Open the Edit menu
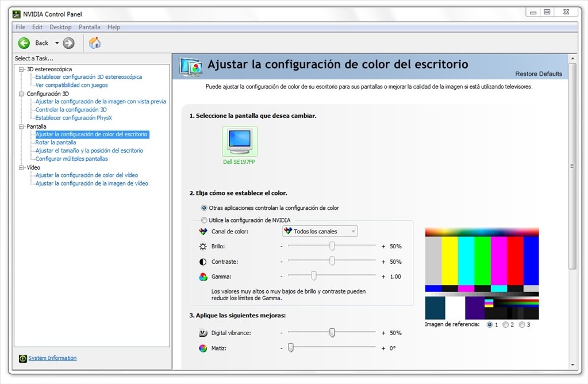Image resolution: width=588 pixels, height=384 pixels. point(37,27)
